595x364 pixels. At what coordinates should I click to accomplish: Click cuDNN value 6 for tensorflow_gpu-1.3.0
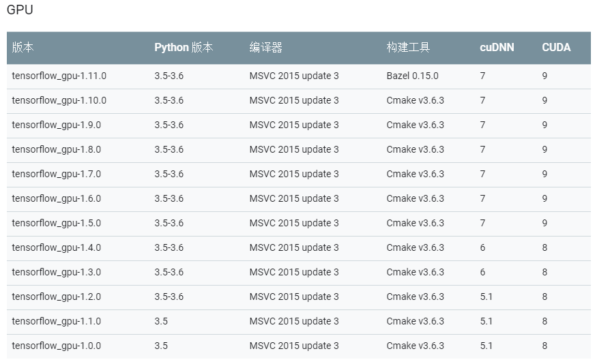click(x=483, y=272)
